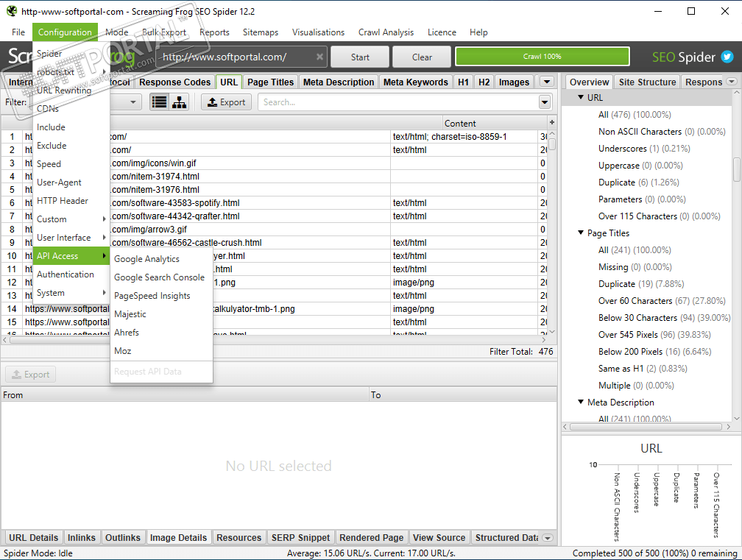Open HTTP Header configuration

tap(63, 201)
